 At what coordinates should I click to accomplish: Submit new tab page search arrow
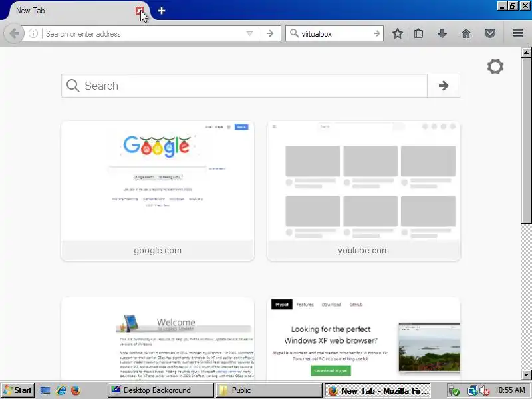[444, 86]
